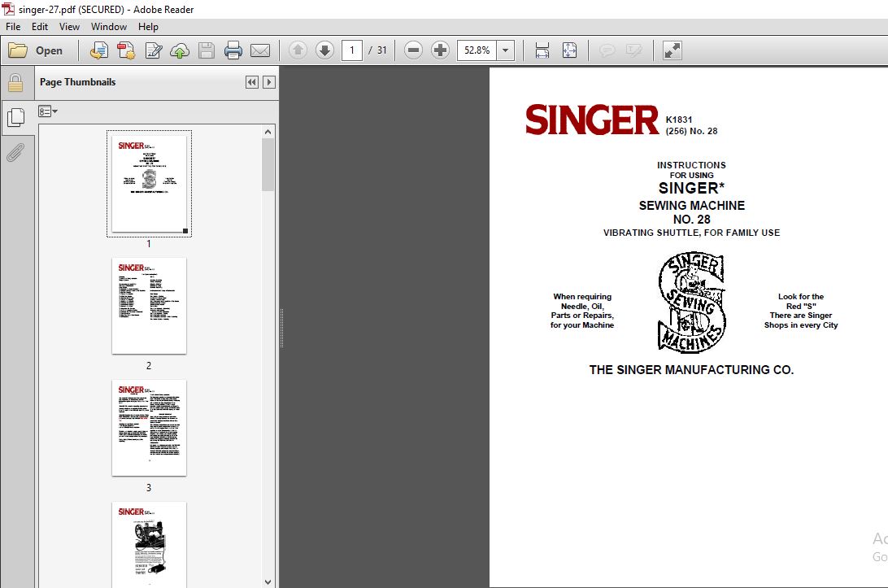This screenshot has height=588, width=888.
Task: Toggle Fit One Full Page view
Action: [x=570, y=50]
